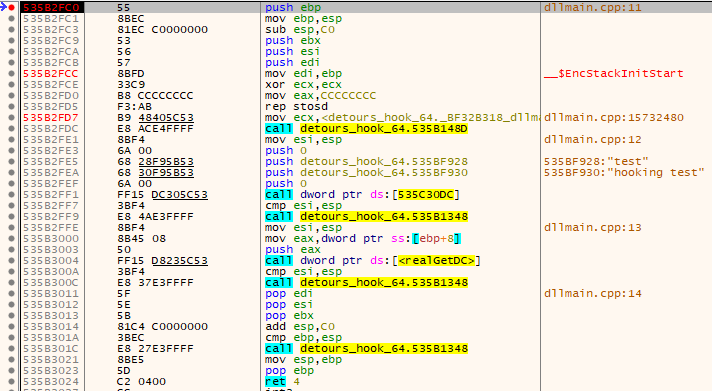The image size is (712, 391).
Task: Select address 535B2FFE
Action: click(x=51, y=228)
